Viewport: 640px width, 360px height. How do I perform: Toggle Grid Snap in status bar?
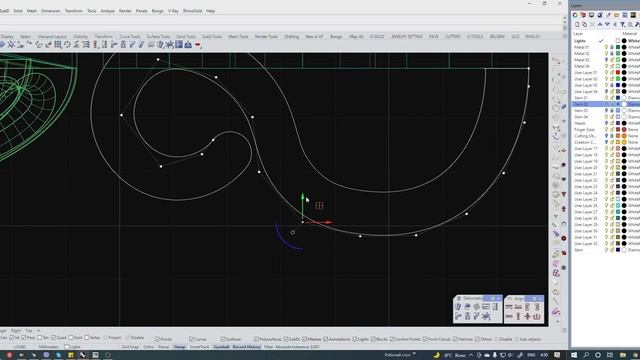tap(130, 347)
